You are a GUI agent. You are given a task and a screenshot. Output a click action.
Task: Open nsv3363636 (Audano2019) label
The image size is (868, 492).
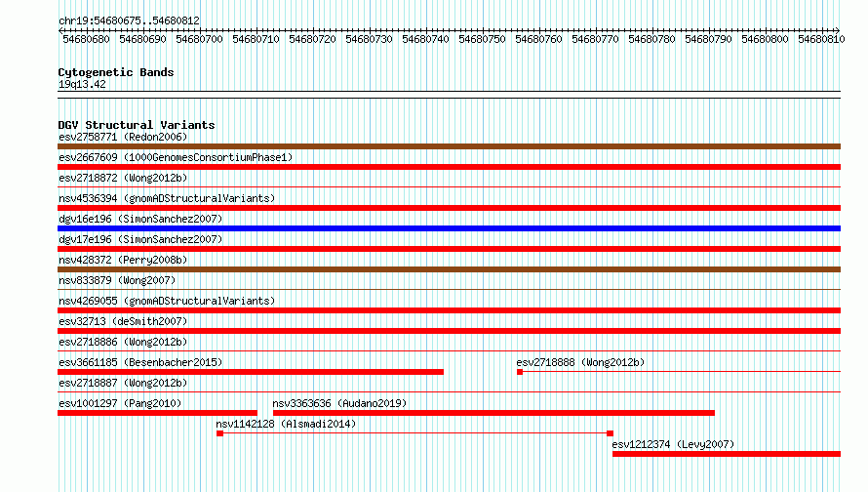tap(339, 403)
